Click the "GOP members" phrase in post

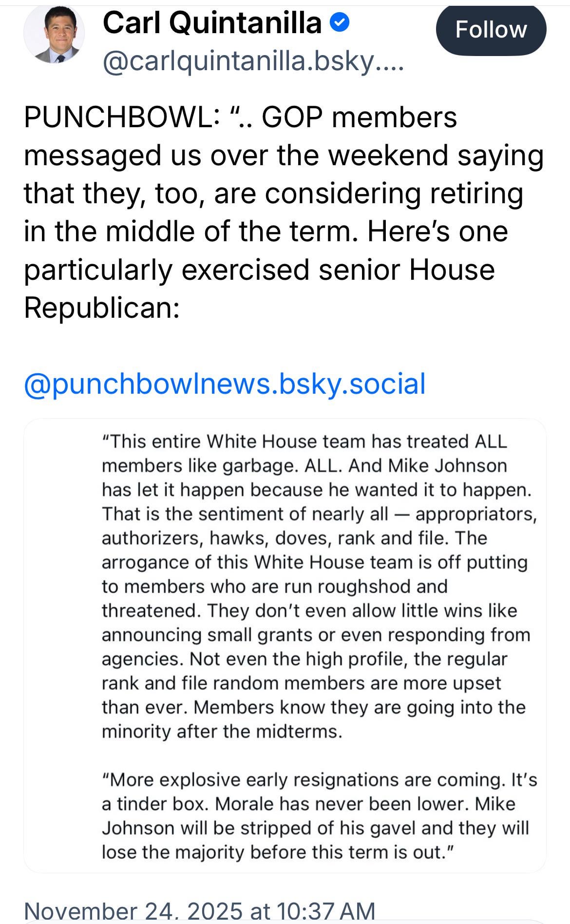click(x=360, y=117)
